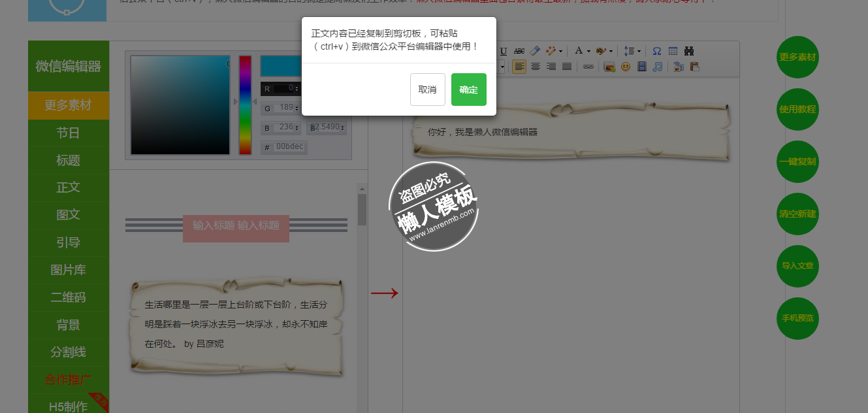Click the insert table icon
Viewport: 868px width, 413px height.
point(673,51)
